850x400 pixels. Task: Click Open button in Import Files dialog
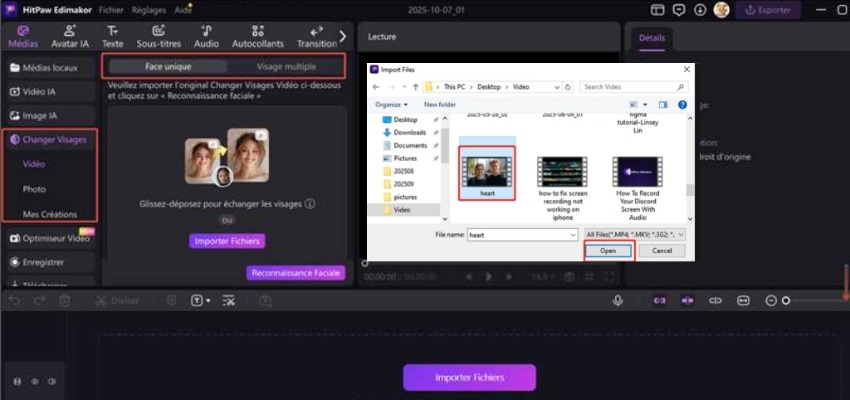pos(607,251)
